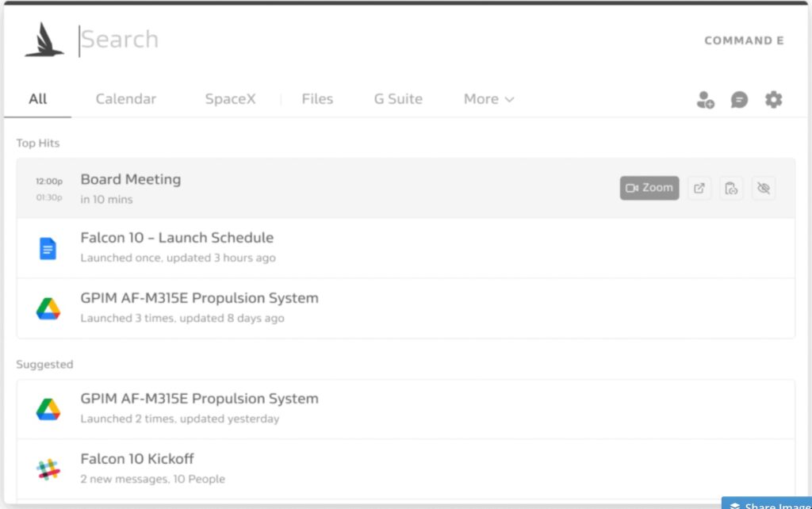Click the Command E bird logo
812x509 pixels.
point(44,40)
